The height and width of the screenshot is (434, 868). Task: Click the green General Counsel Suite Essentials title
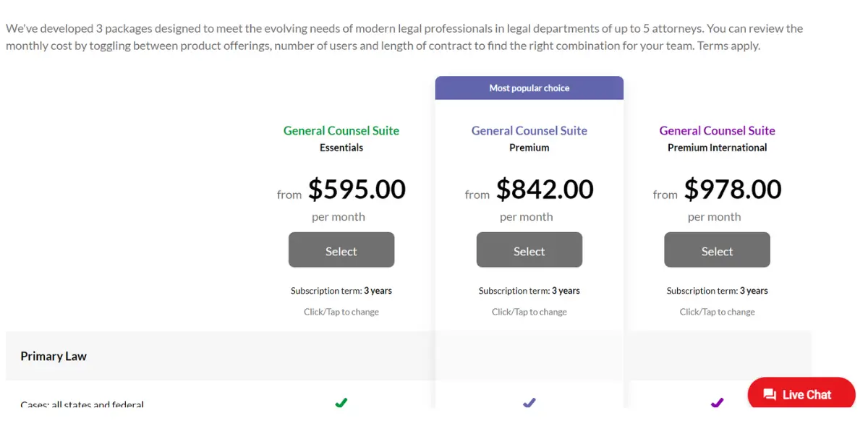341,131
